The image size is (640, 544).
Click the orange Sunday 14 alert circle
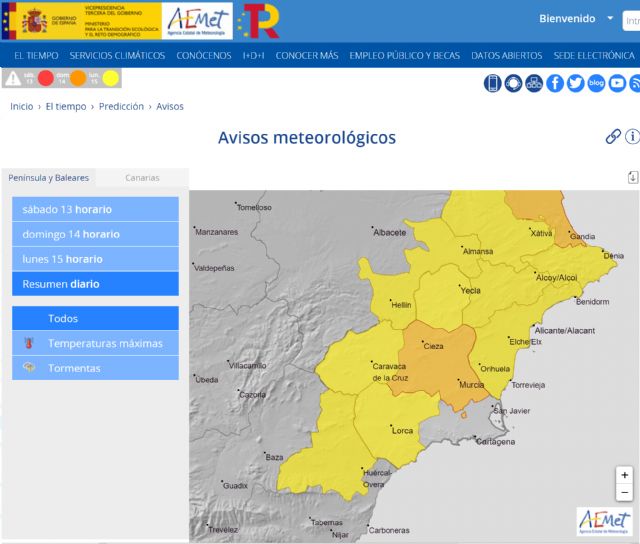[78, 78]
